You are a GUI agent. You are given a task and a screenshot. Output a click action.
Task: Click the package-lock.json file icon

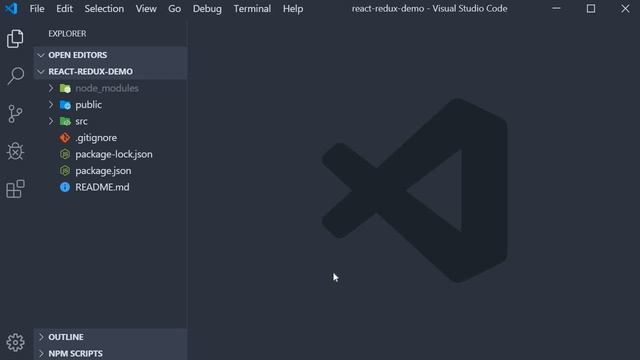[65, 154]
